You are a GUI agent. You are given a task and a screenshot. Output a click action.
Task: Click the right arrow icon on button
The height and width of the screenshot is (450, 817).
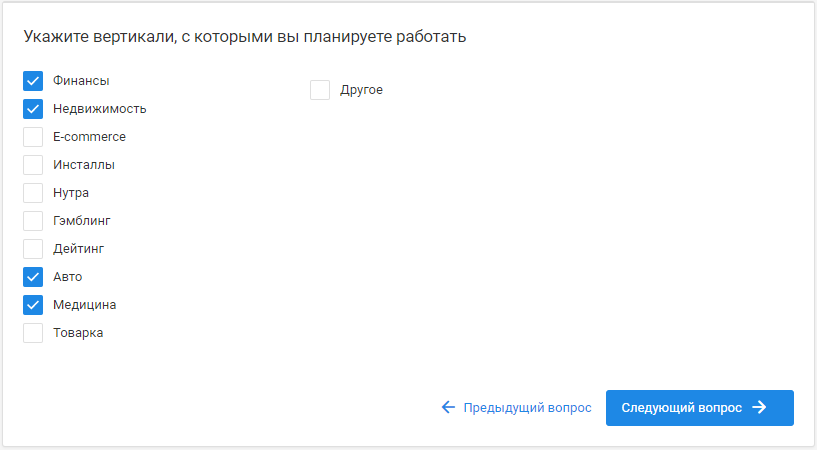[x=760, y=408]
